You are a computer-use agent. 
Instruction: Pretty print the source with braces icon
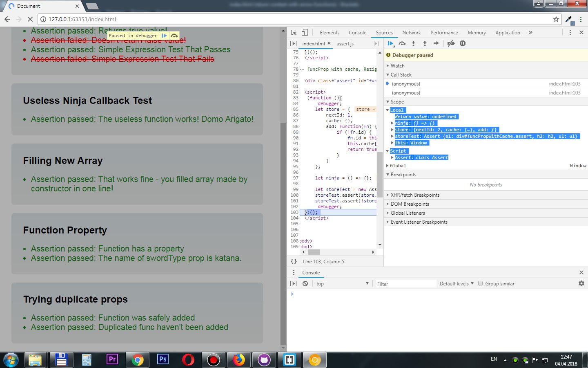pos(294,261)
